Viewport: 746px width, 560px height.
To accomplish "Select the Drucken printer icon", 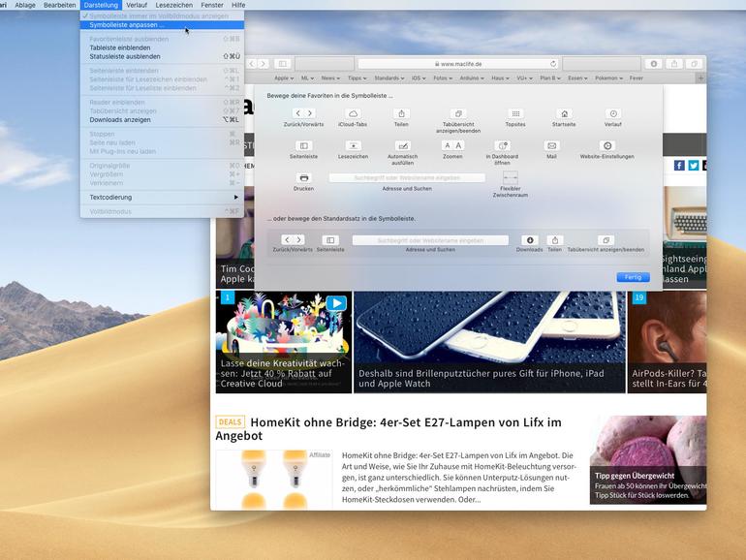I will point(303,178).
